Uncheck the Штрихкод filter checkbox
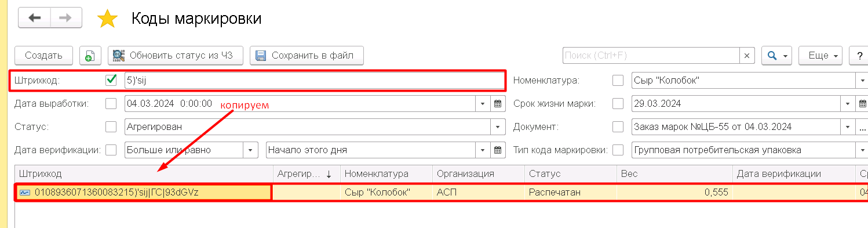868x228 pixels. (111, 81)
